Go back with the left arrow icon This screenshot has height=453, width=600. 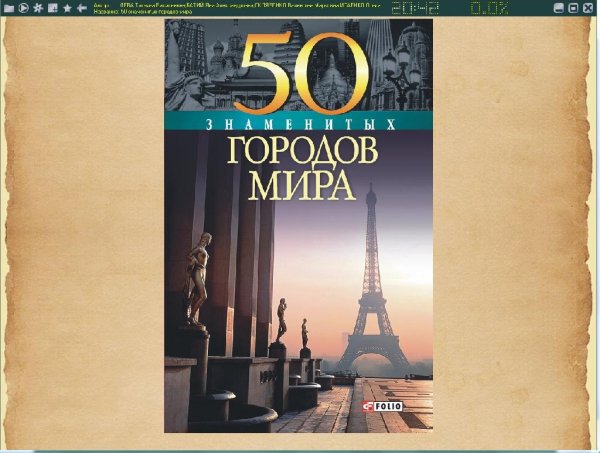tap(82, 8)
